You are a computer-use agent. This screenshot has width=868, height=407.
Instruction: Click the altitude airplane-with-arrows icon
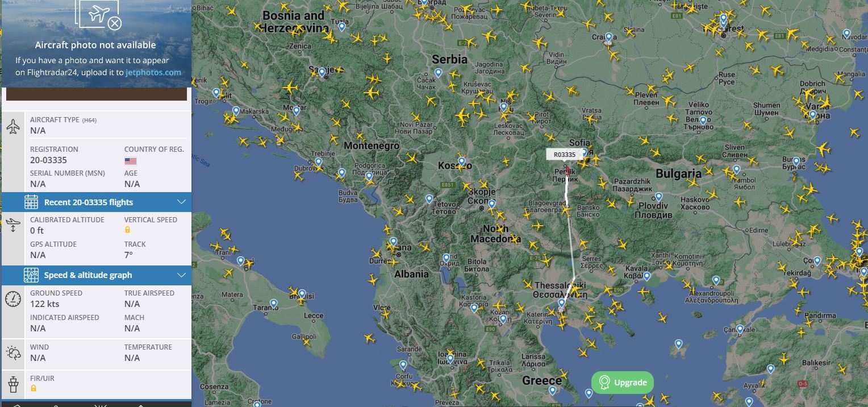(13, 225)
